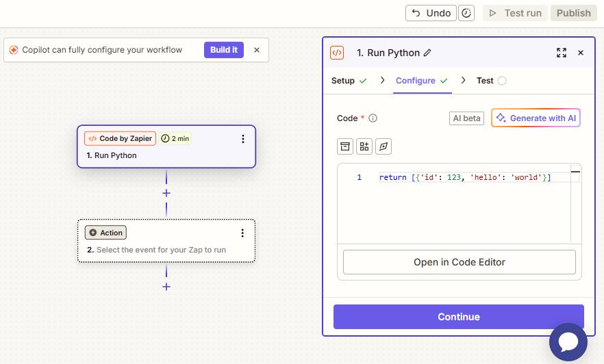Add a step after Run Python

coord(166,193)
